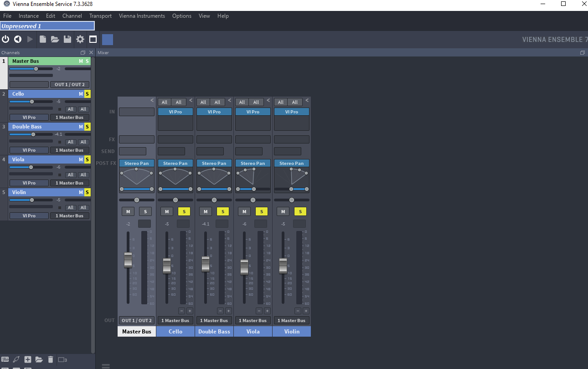
Task: Open the Transport menu
Action: coord(100,16)
